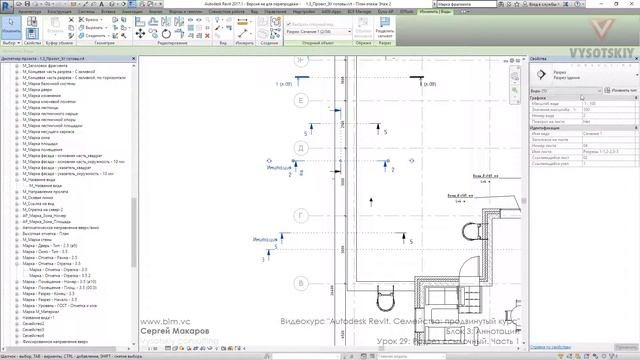Click the drawing area vertical scrollbar thumb
This screenshot has height=360, width=640.
pos(524,200)
